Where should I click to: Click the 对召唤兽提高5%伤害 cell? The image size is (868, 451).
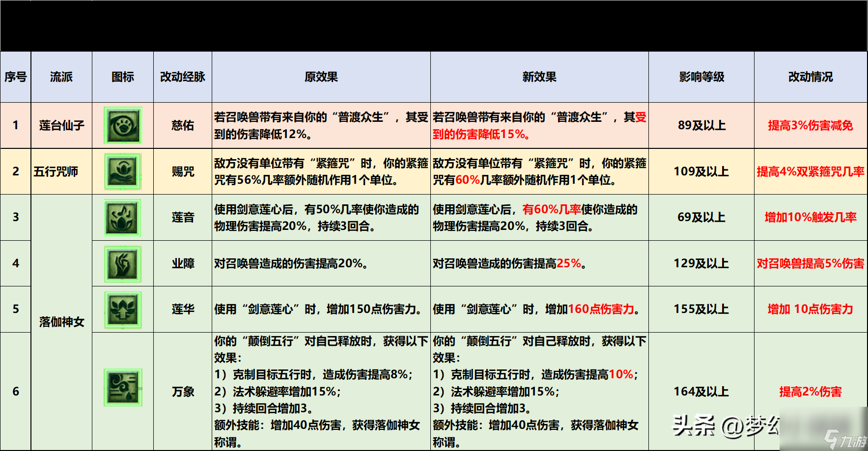(811, 263)
